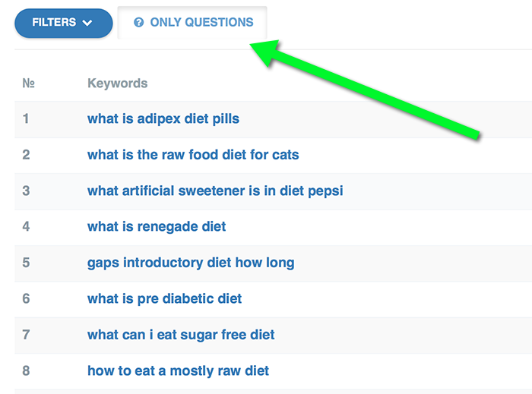Open 'how to eat a mostly raw diet'
This screenshot has height=394, width=532.
tap(178, 370)
